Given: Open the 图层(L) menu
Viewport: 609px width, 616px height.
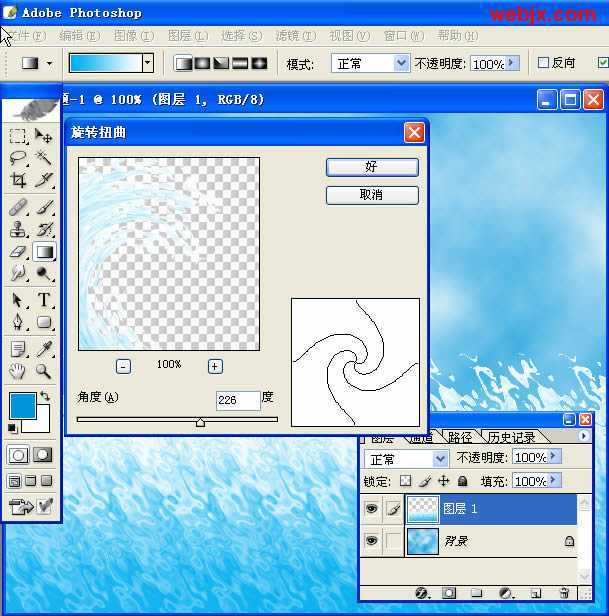Looking at the screenshot, I should click(188, 36).
